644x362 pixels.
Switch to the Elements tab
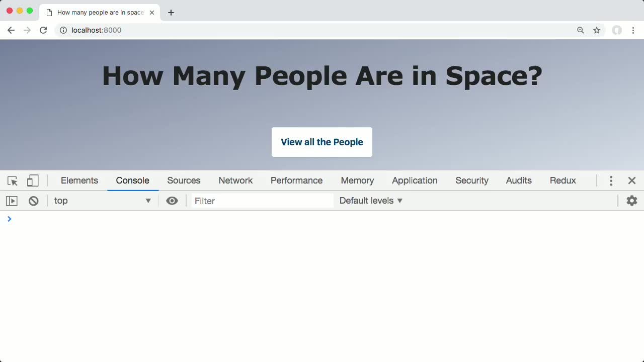pos(79,180)
